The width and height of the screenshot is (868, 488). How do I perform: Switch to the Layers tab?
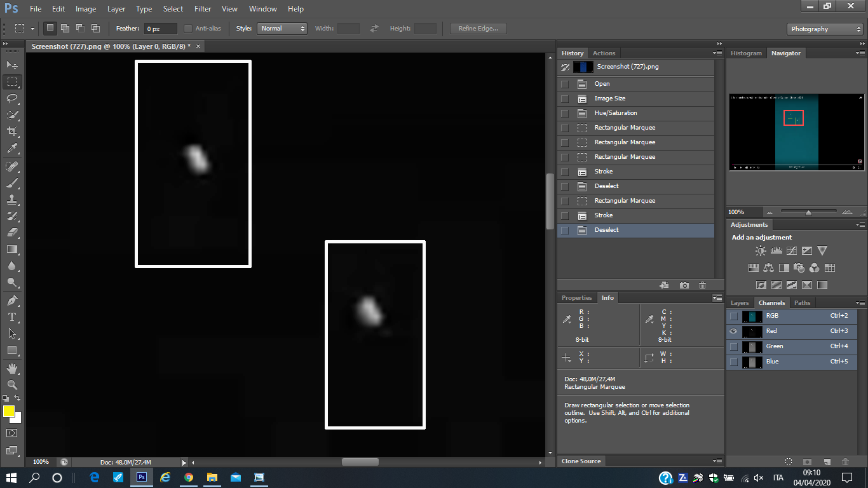(740, 303)
